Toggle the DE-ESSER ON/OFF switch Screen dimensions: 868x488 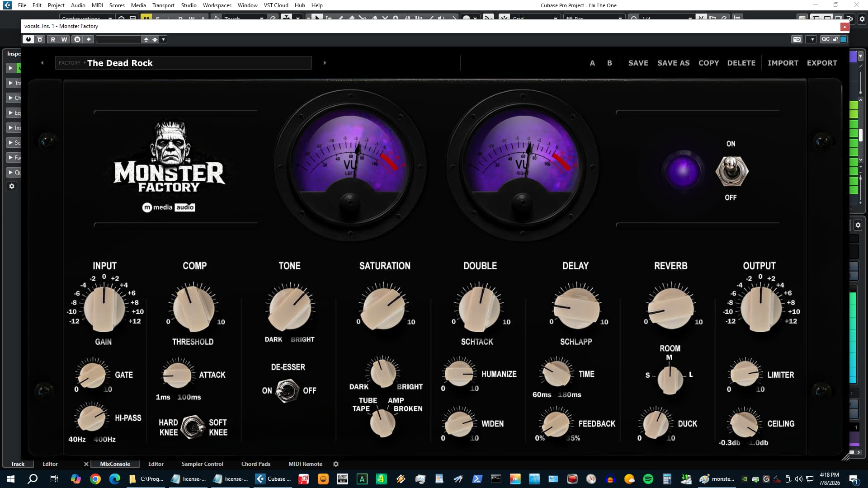tap(288, 391)
